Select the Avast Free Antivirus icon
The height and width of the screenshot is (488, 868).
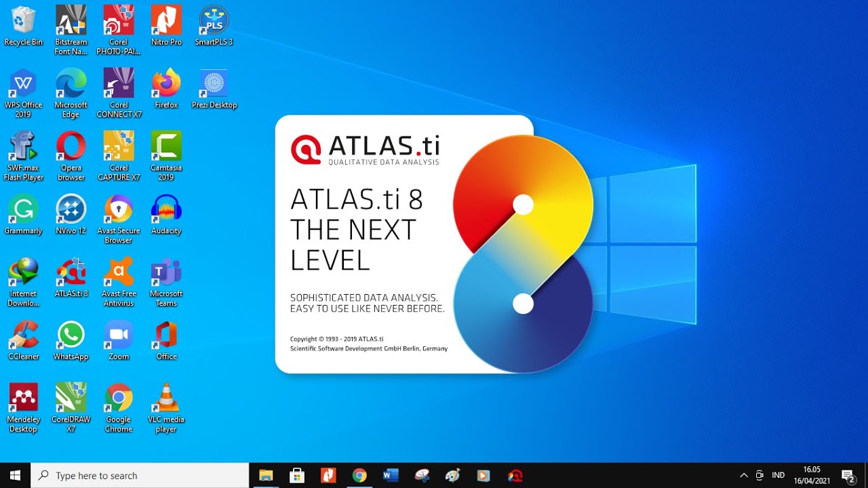click(x=119, y=283)
